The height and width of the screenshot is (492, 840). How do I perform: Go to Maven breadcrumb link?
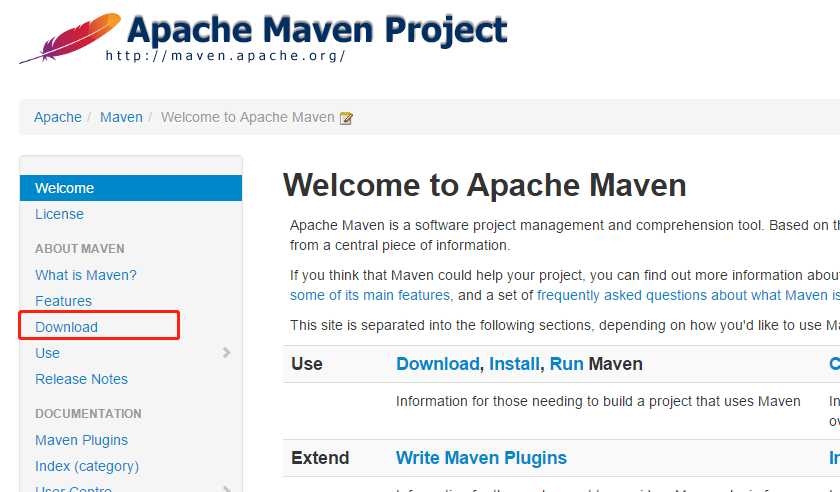pos(122,117)
